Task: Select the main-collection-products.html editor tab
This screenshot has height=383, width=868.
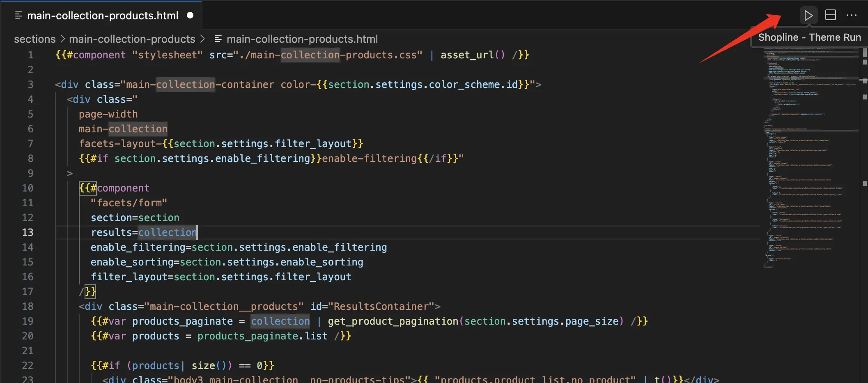Action: tap(102, 16)
